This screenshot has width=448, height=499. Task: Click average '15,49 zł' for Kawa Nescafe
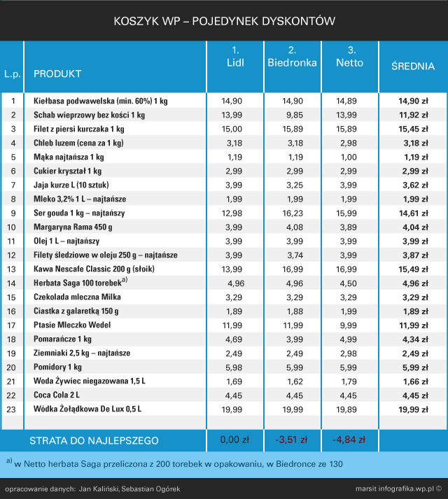[x=414, y=269]
